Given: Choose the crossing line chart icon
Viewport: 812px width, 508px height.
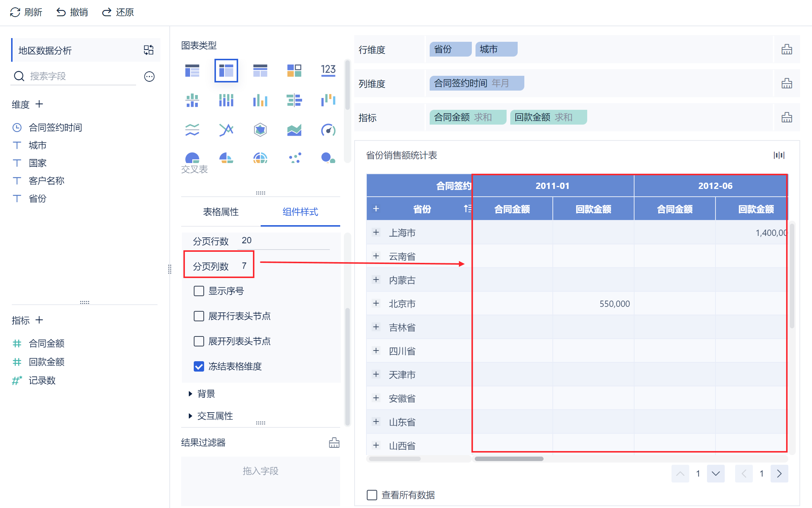Looking at the screenshot, I should click(x=226, y=130).
